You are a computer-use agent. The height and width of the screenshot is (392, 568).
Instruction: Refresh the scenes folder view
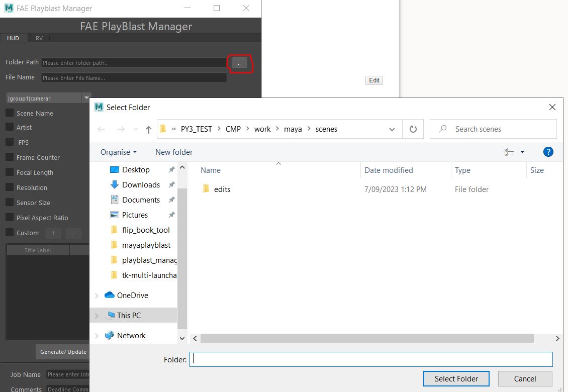pos(413,129)
